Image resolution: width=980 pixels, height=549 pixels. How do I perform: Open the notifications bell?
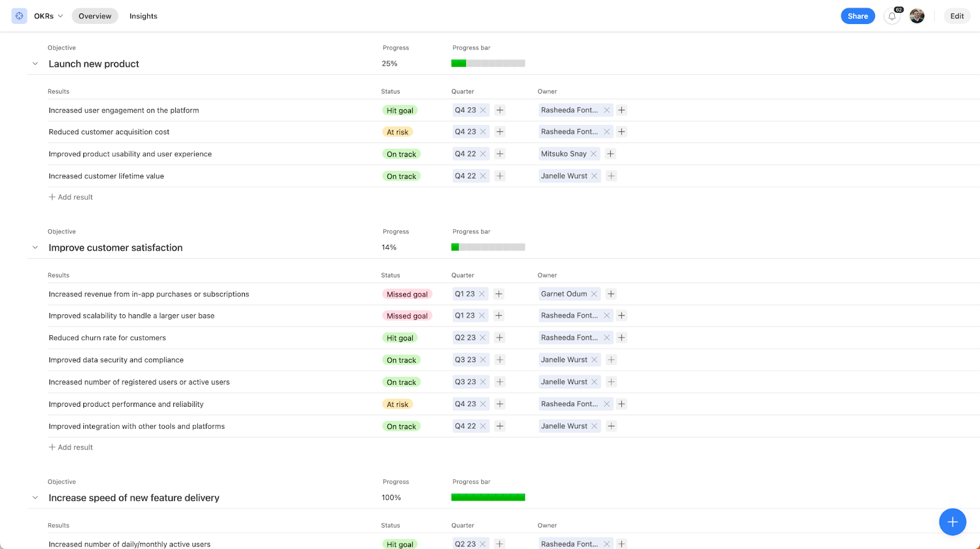pyautogui.click(x=892, y=17)
